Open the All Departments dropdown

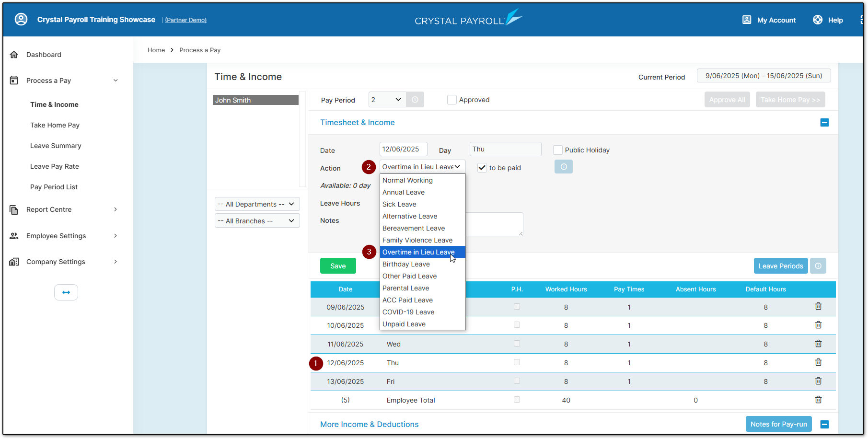click(257, 204)
